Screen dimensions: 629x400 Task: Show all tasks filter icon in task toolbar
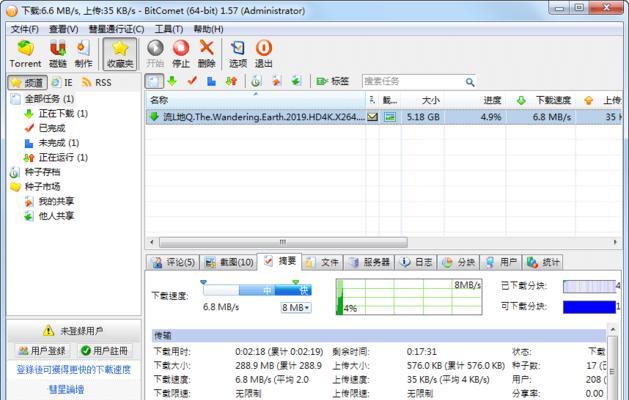point(154,81)
